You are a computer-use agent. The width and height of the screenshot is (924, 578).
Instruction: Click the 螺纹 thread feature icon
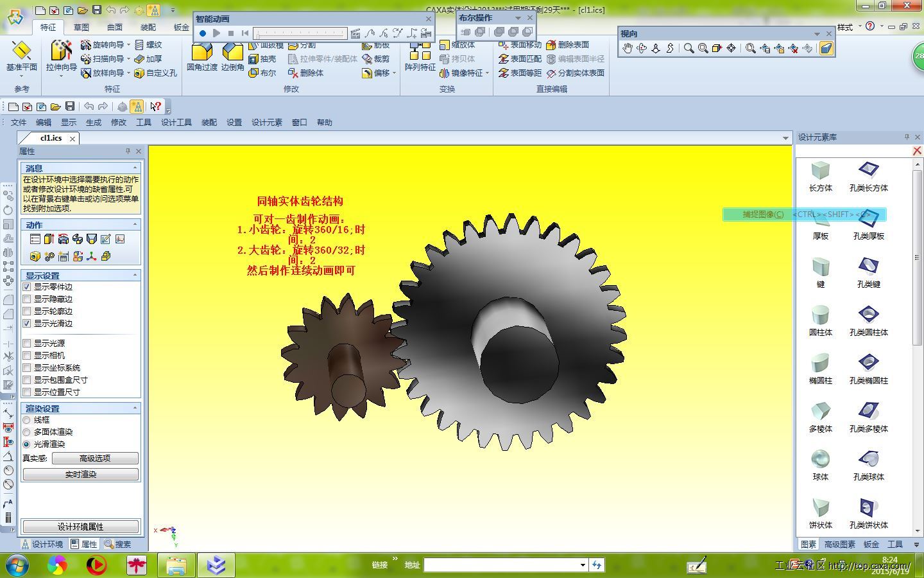148,44
